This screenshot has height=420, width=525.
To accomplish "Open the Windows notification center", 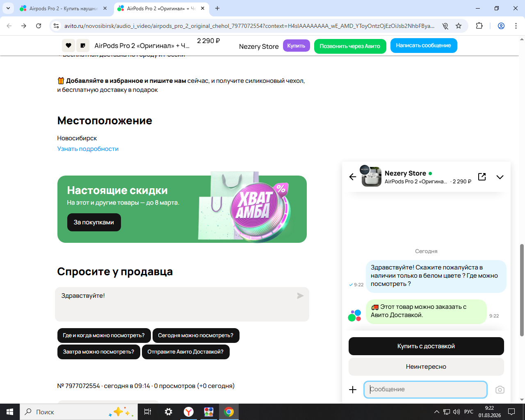I will coord(511,412).
